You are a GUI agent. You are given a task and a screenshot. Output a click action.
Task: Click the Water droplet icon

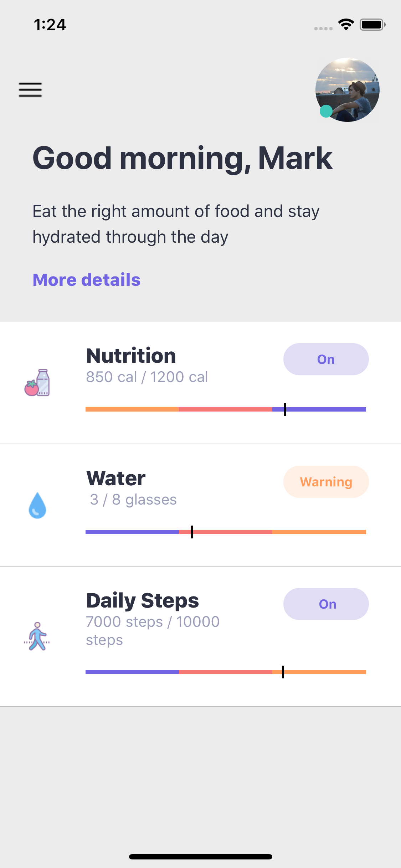pyautogui.click(x=37, y=505)
